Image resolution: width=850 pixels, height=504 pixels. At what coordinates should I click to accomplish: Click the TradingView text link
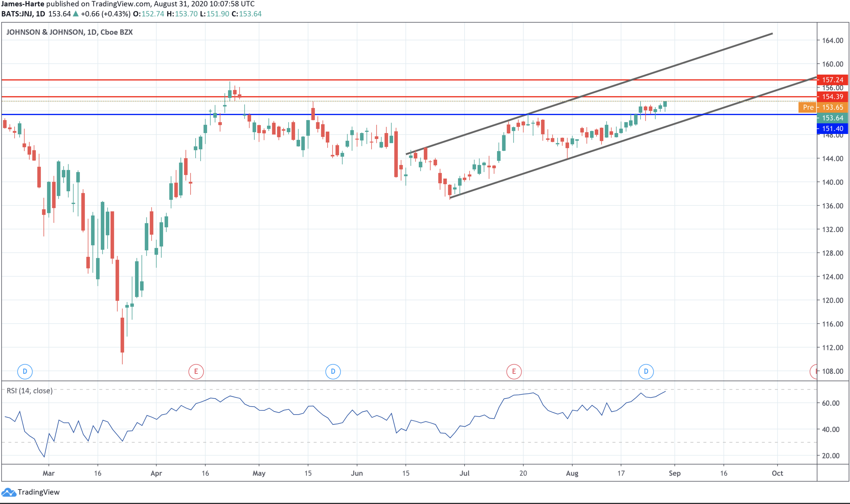pos(38,492)
